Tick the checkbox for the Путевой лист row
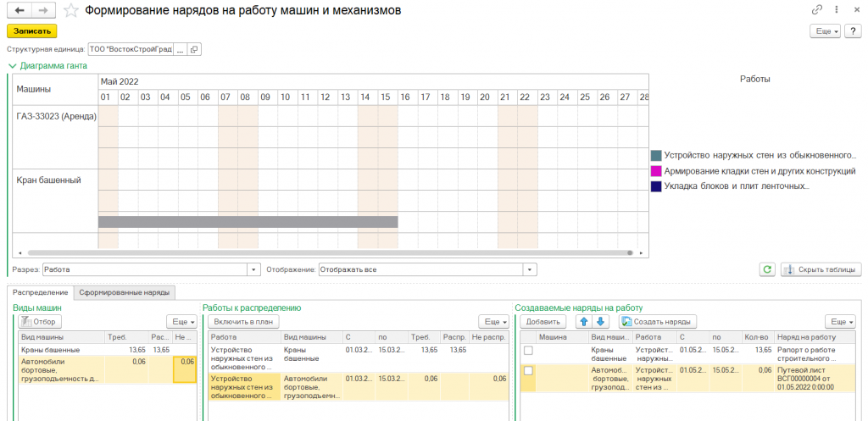 click(x=529, y=371)
